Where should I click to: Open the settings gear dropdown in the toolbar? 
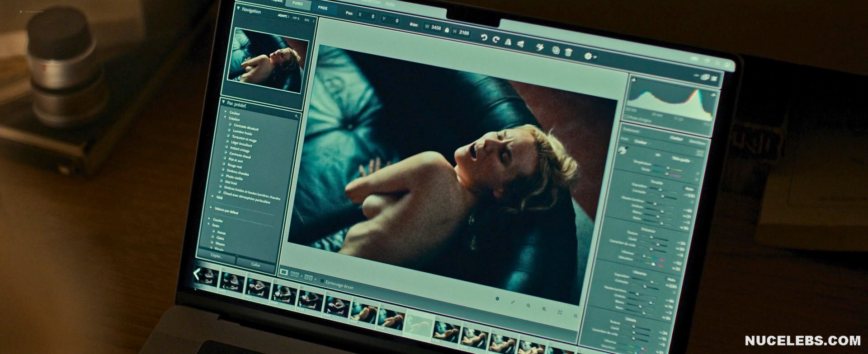coord(589,56)
